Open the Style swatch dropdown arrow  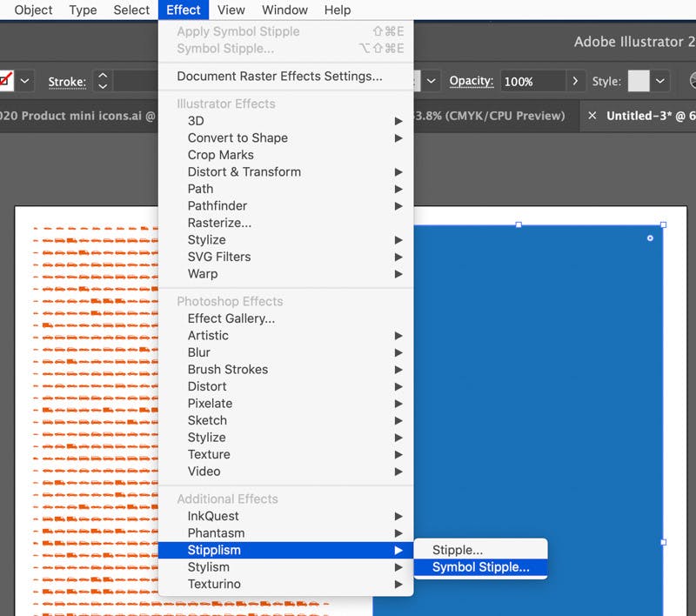(x=660, y=81)
